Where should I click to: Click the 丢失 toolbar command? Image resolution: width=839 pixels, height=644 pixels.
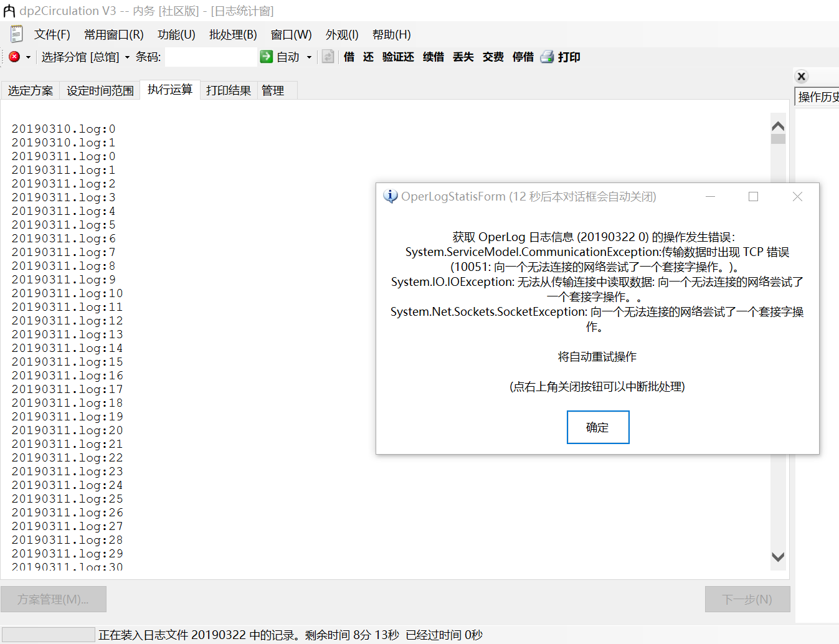click(x=463, y=57)
